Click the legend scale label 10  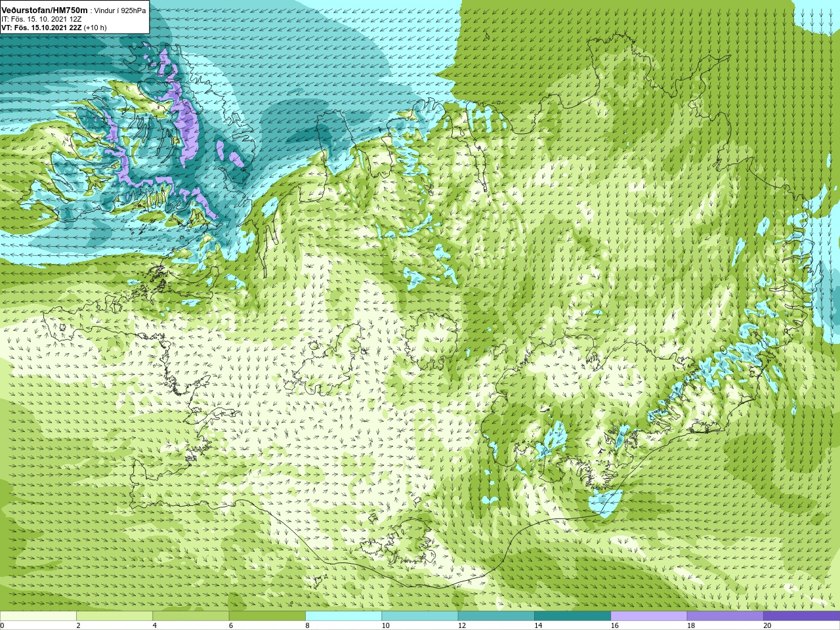pos(385,625)
